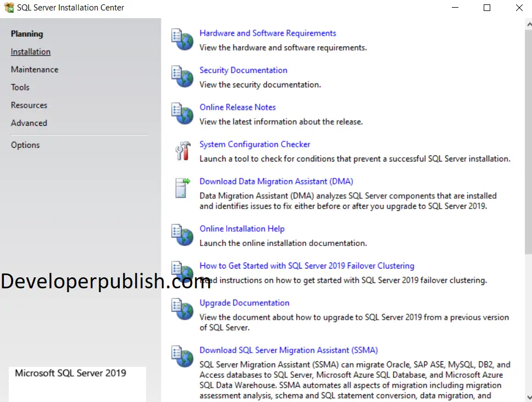Open the Upgrade Documentation link
This screenshot has width=532, height=402.
click(244, 303)
